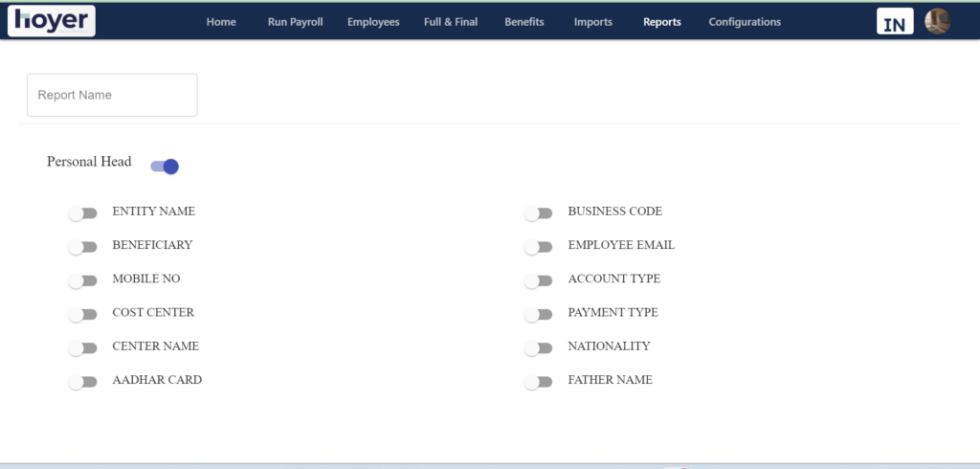Click the EMPLOYEE EMAIL label text

tap(621, 245)
